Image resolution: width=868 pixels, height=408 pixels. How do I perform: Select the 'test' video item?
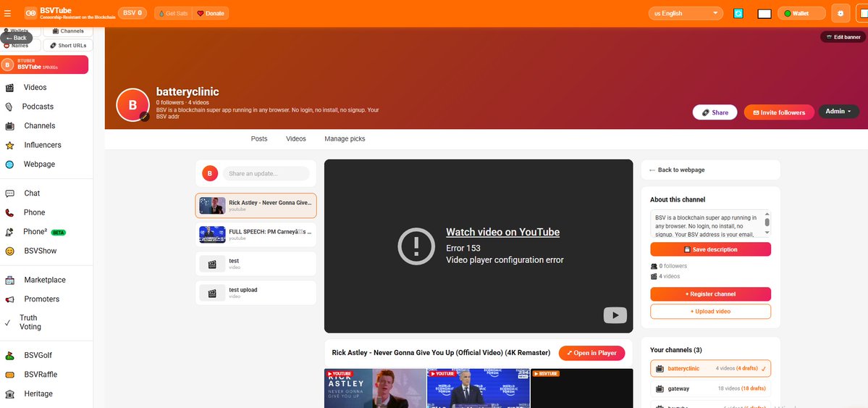(x=256, y=264)
